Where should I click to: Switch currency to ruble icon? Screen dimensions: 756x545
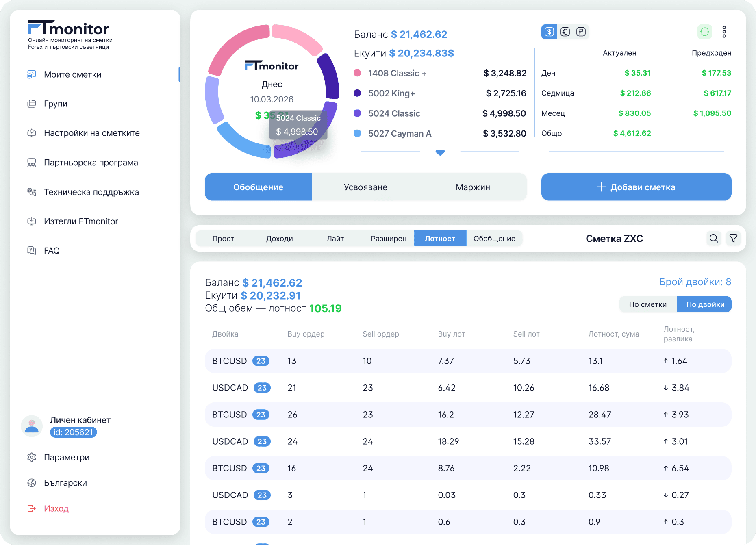(x=581, y=32)
